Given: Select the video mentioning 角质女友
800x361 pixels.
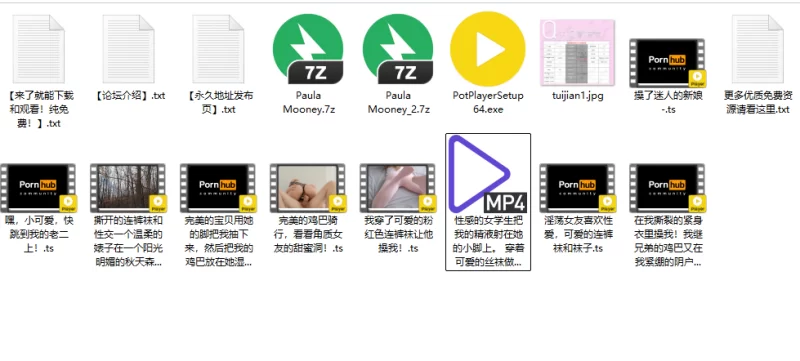Looking at the screenshot, I should tap(308, 188).
